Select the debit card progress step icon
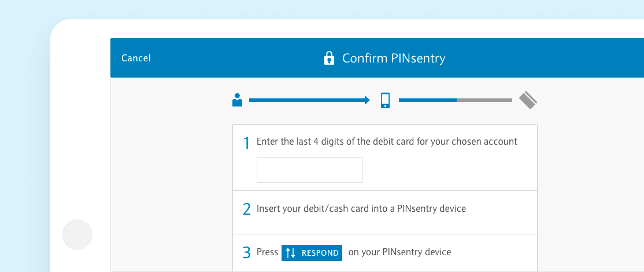This screenshot has height=272, width=644. 528,100
